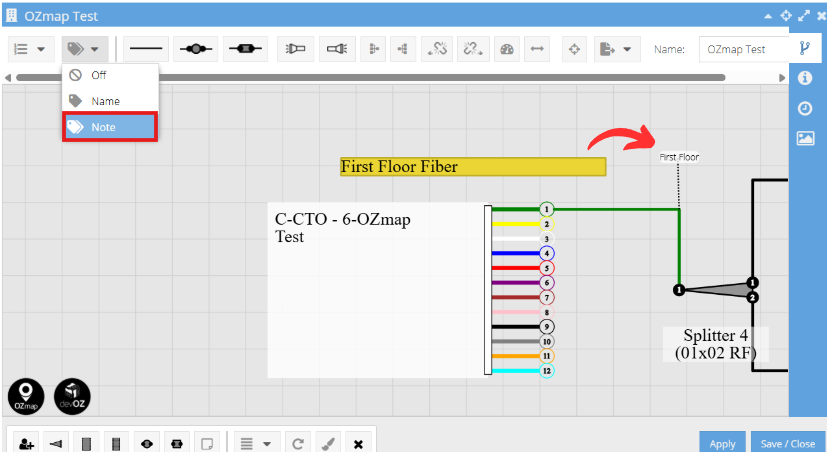Click splitter output port 1
Screen dimensions: 827x452
753,283
